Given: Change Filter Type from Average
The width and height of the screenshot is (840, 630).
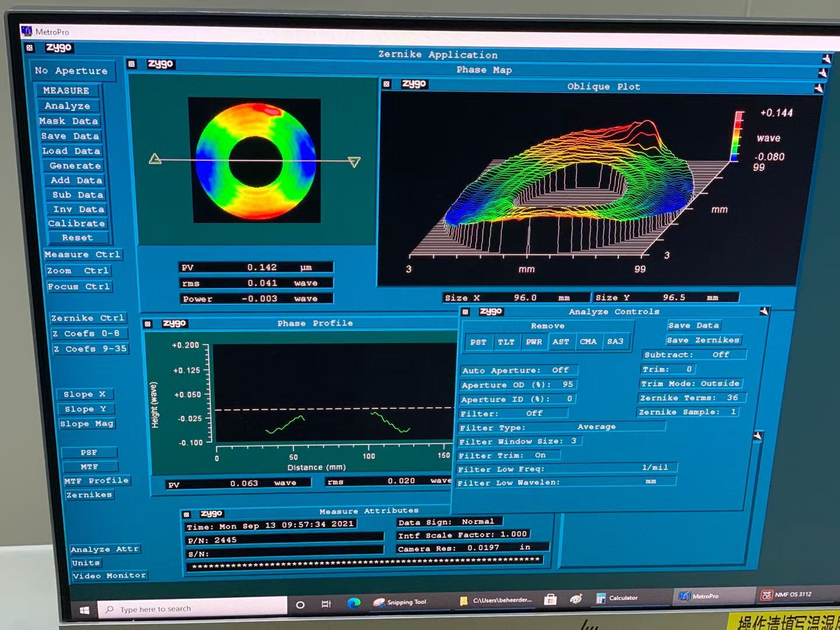Looking at the screenshot, I should (562, 427).
